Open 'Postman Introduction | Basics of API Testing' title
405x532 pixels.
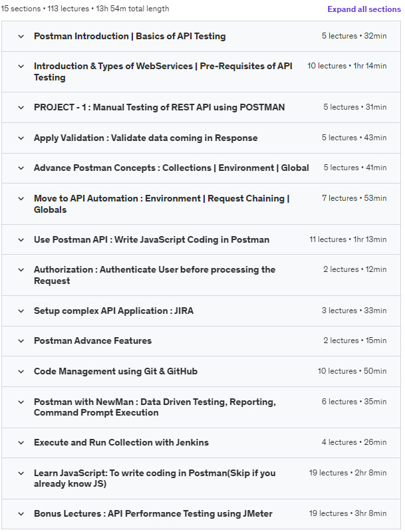click(x=130, y=36)
